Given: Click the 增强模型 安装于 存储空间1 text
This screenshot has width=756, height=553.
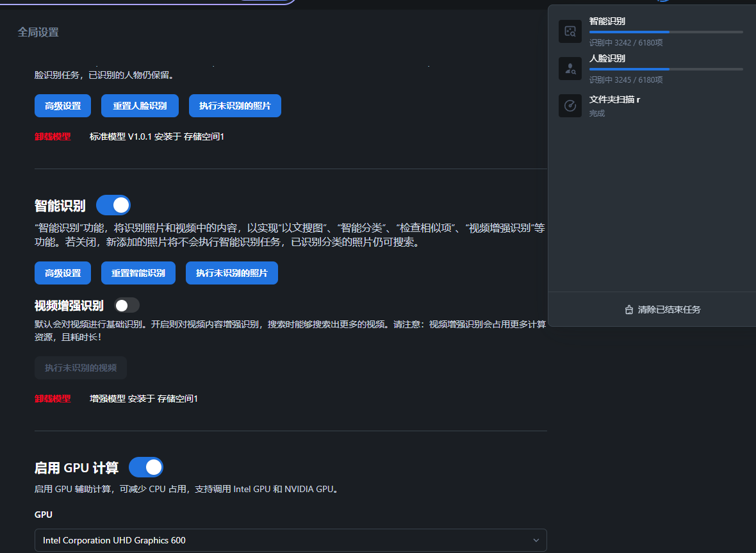Looking at the screenshot, I should tap(144, 399).
